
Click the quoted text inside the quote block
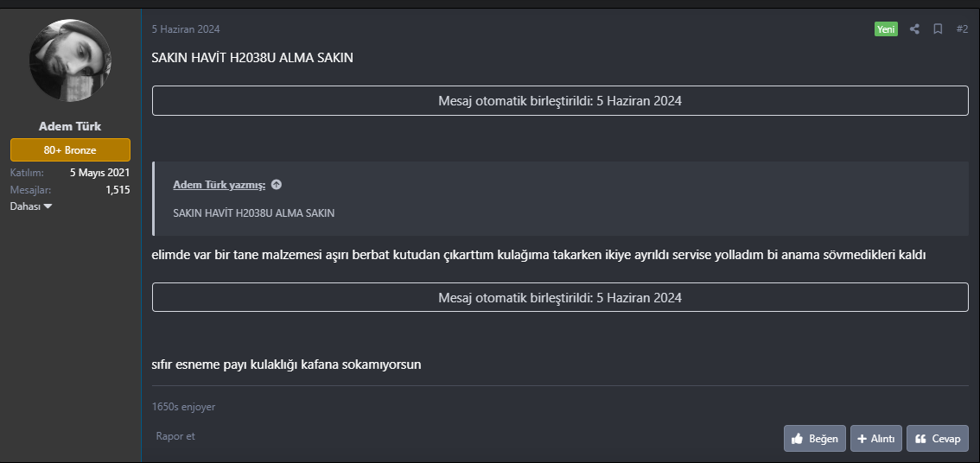(x=254, y=212)
